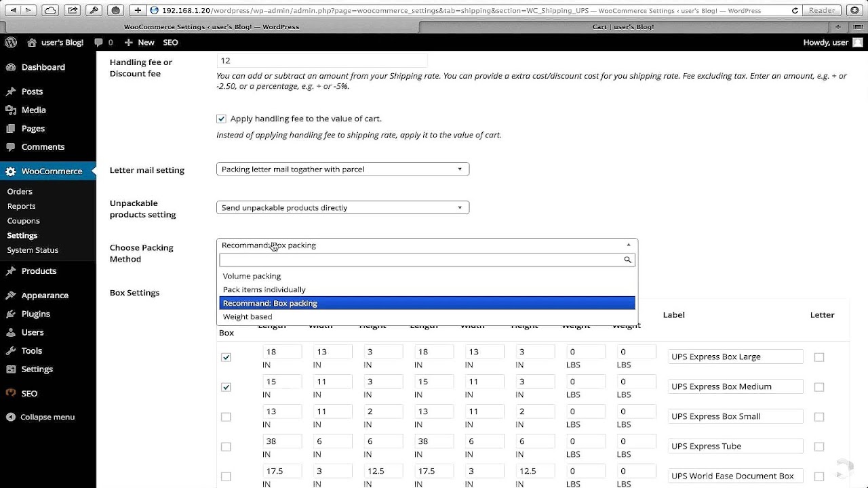
Task: Go forward with the browser forward arrow
Action: pos(30,10)
